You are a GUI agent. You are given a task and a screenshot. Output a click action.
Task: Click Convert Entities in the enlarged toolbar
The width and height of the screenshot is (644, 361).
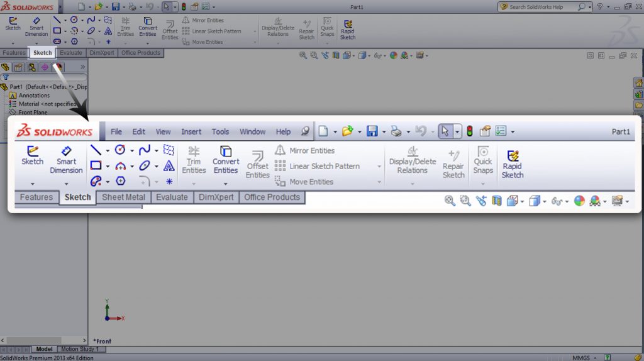pyautogui.click(x=226, y=160)
